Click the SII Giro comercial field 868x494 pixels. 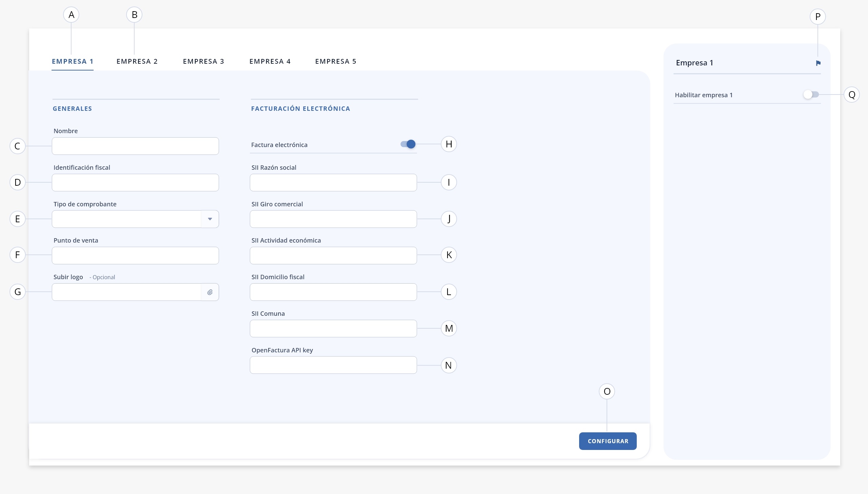click(x=333, y=219)
